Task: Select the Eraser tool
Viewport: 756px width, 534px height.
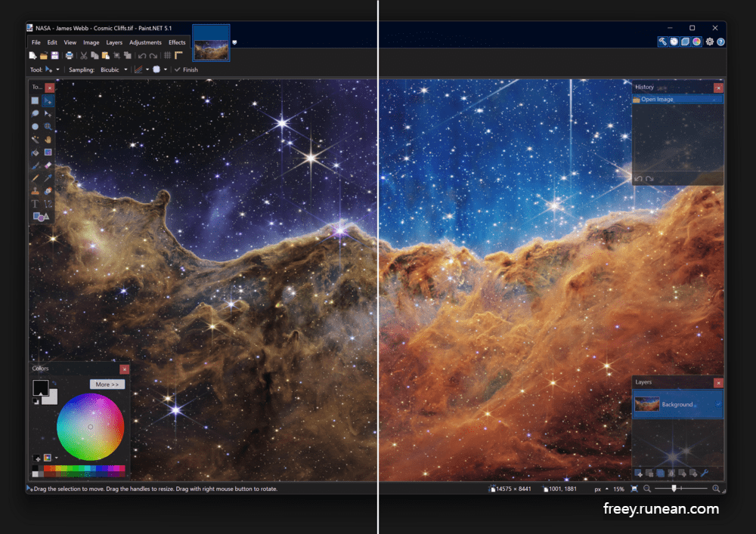Action: [x=48, y=165]
